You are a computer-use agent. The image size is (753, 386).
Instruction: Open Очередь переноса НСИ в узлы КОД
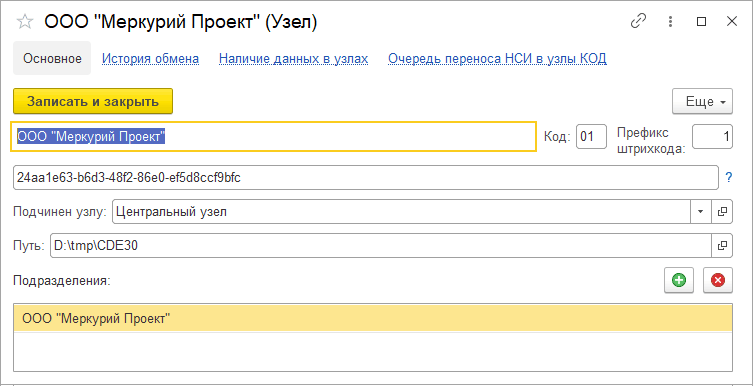(497, 59)
